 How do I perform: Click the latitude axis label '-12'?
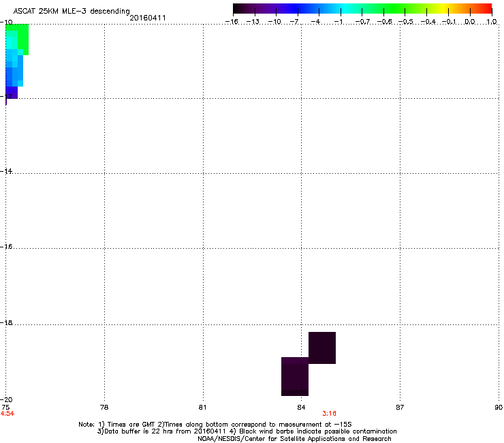6,96
